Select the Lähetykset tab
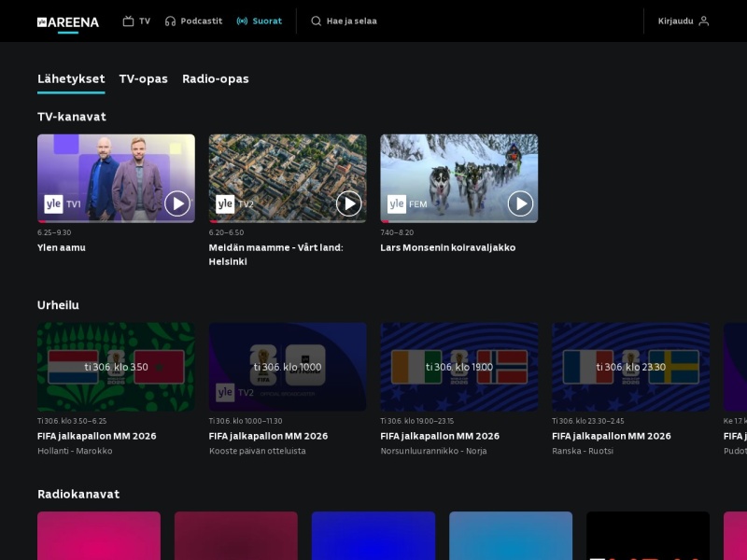 71,79
